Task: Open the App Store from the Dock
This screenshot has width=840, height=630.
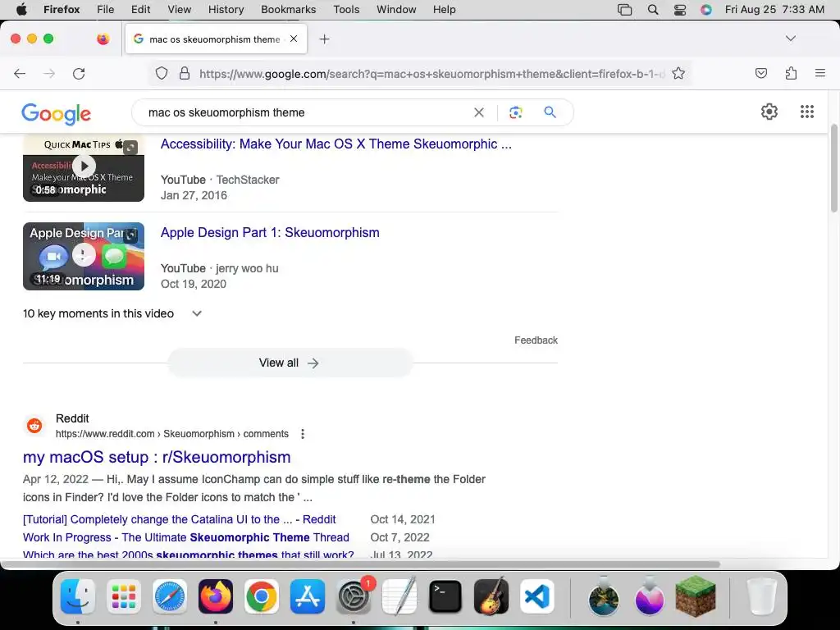Action: (x=308, y=596)
